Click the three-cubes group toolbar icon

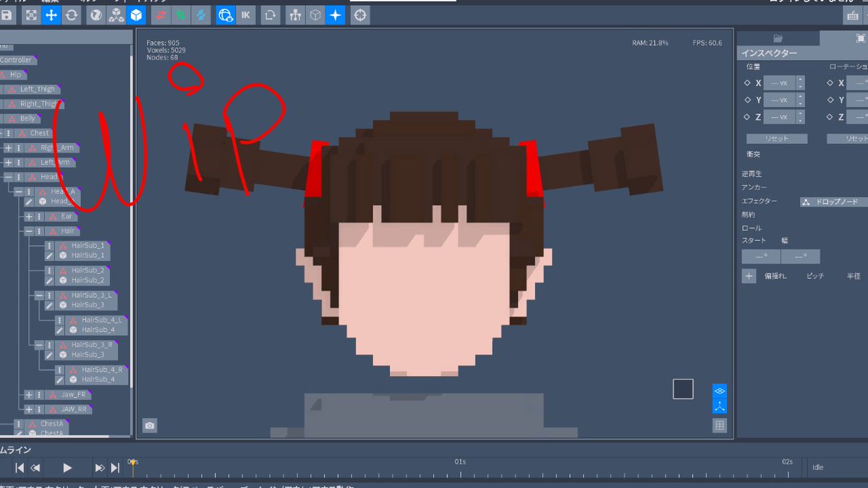tap(116, 14)
